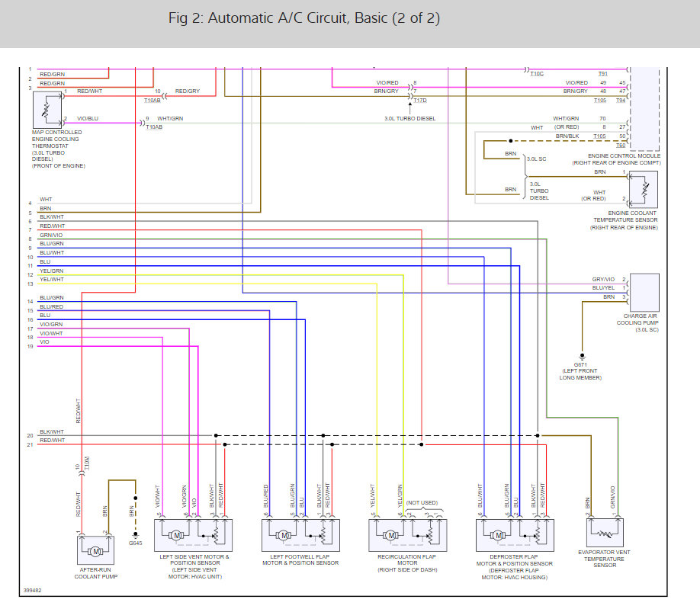
Task: Select the After-Run Coolant Pump motor symbol
Action: 95,550
